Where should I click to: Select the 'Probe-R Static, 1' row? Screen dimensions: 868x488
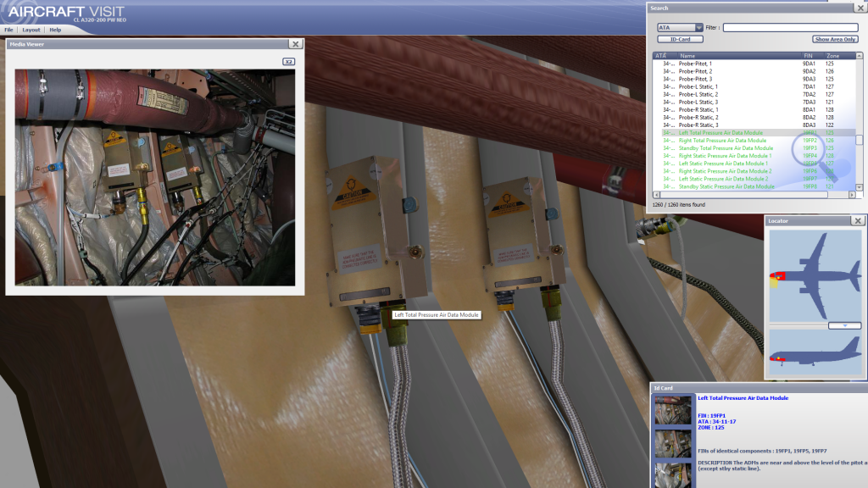pos(754,109)
